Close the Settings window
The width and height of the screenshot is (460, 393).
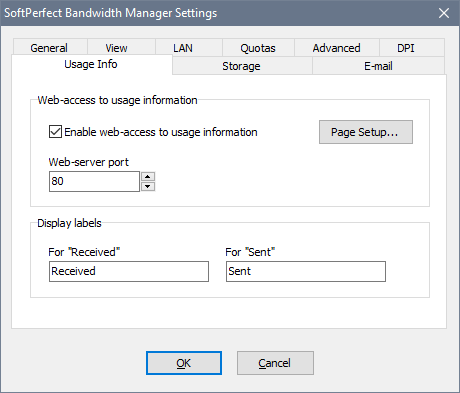pos(444,13)
